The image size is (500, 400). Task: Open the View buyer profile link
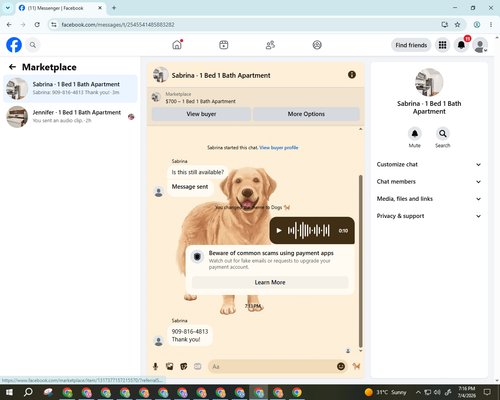[279, 147]
